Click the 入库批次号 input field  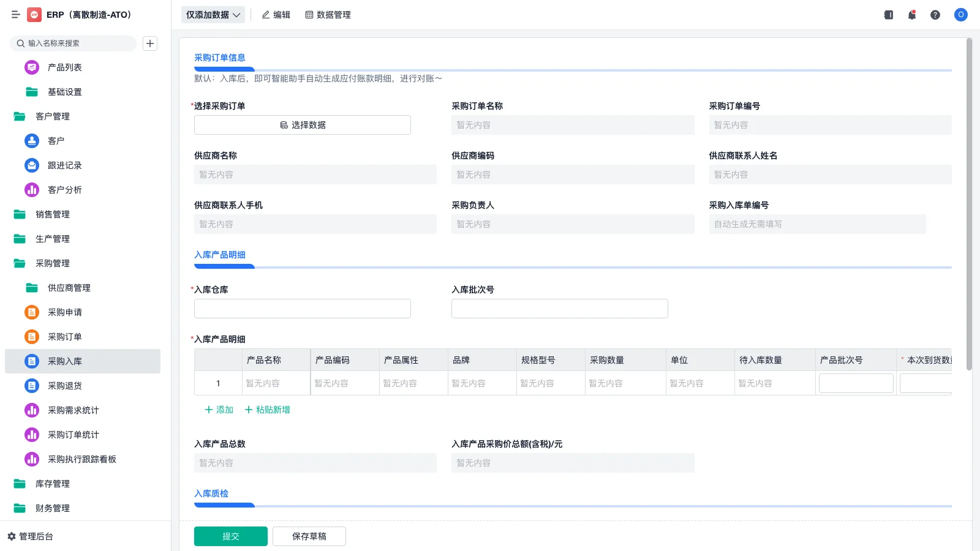click(559, 308)
